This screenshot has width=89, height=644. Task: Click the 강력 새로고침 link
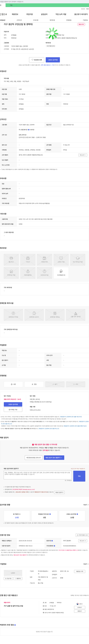coord(47,65)
